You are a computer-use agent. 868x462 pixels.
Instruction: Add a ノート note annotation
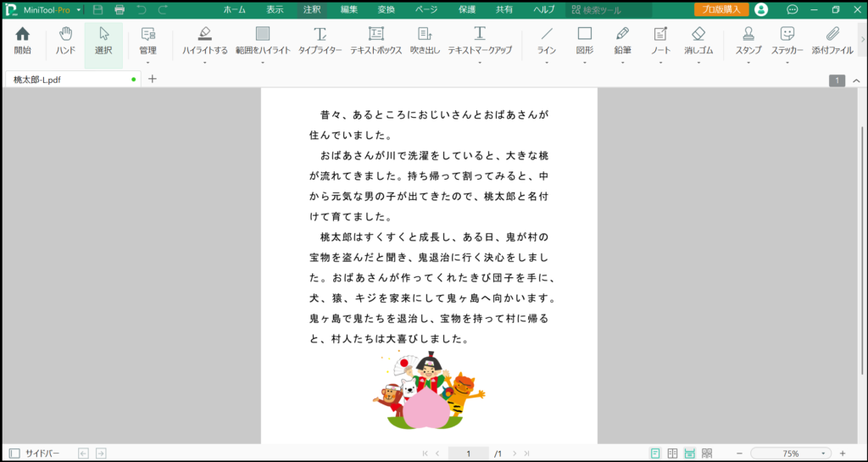[660, 42]
